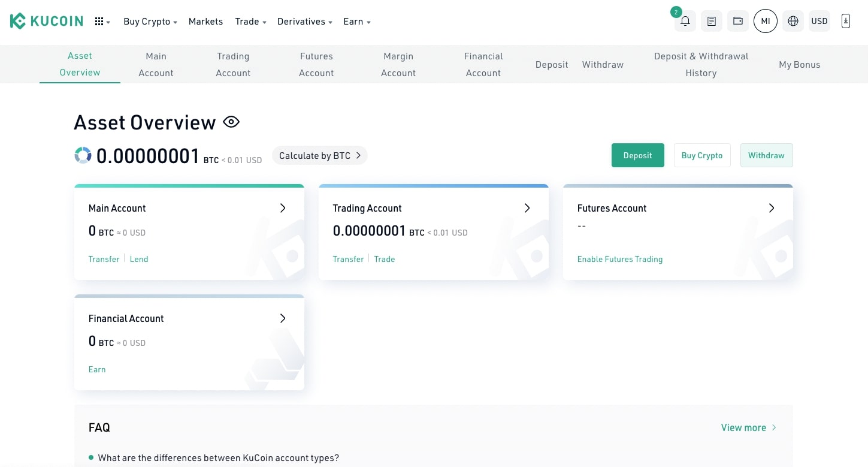Click Lend in Main Account card

(139, 259)
